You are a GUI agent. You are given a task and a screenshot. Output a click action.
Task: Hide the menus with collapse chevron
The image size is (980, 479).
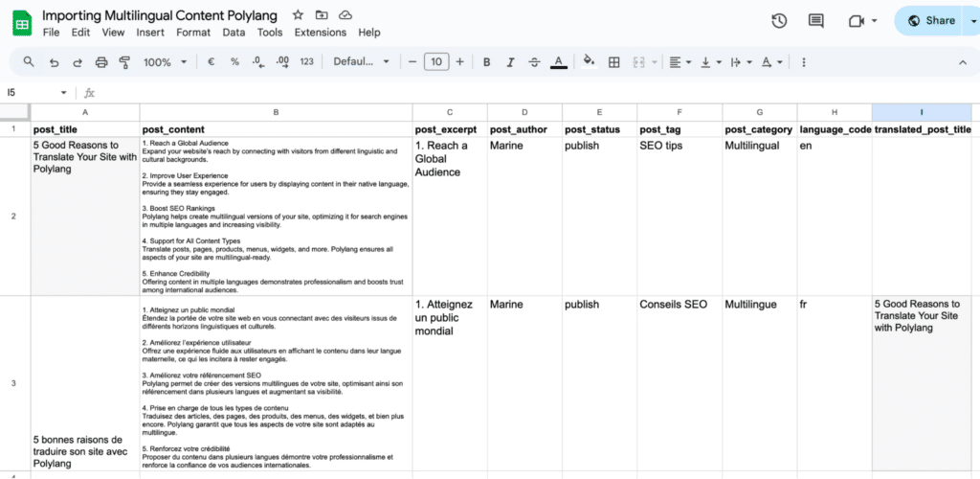963,62
